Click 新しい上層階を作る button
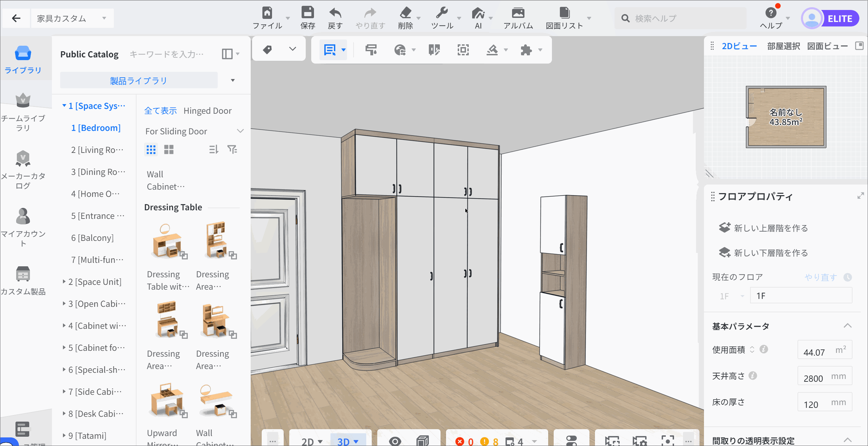This screenshot has height=446, width=868. [763, 228]
